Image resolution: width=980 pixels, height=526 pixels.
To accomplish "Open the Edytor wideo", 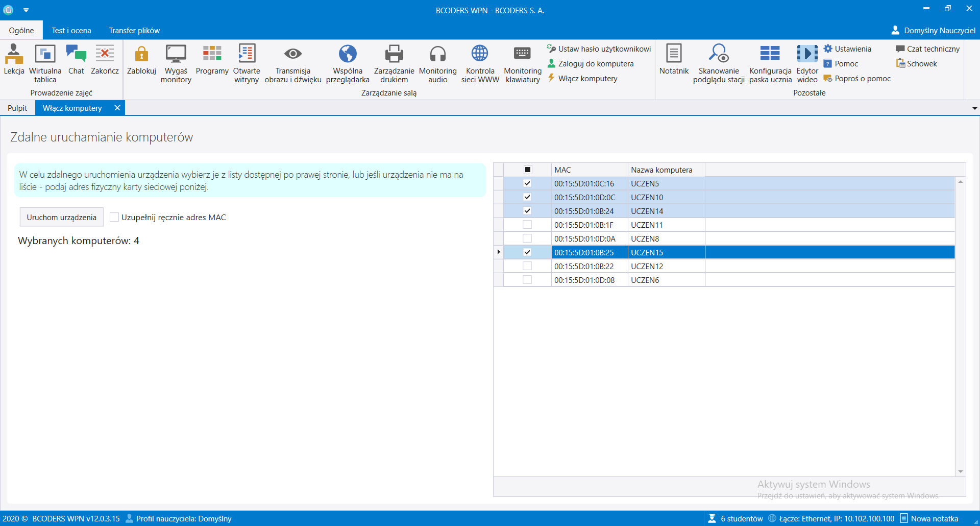I will 807,64.
